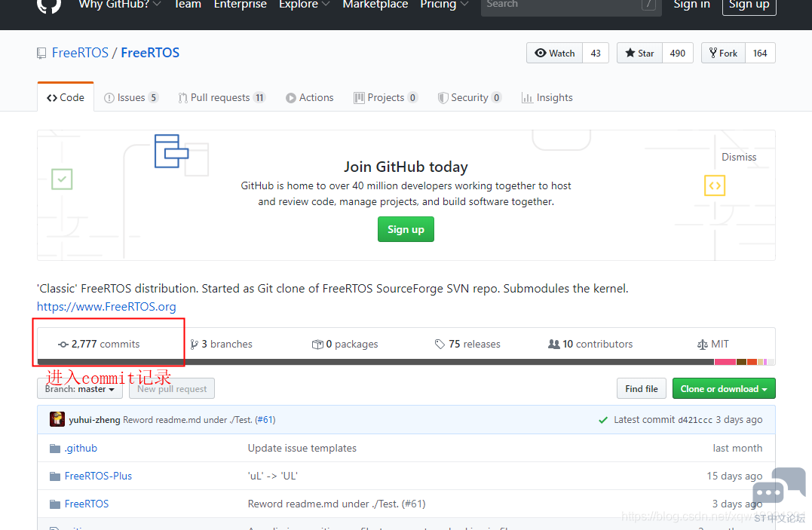The width and height of the screenshot is (812, 530).
Task: Dismiss the Join GitHub banner
Action: tap(739, 157)
